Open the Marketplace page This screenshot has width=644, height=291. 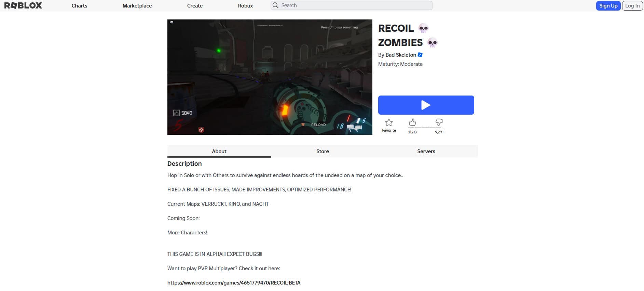point(137,6)
